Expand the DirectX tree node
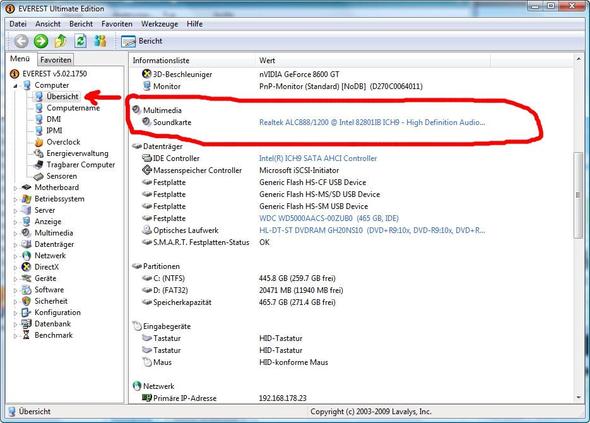The height and width of the screenshot is (423, 590). [15, 268]
